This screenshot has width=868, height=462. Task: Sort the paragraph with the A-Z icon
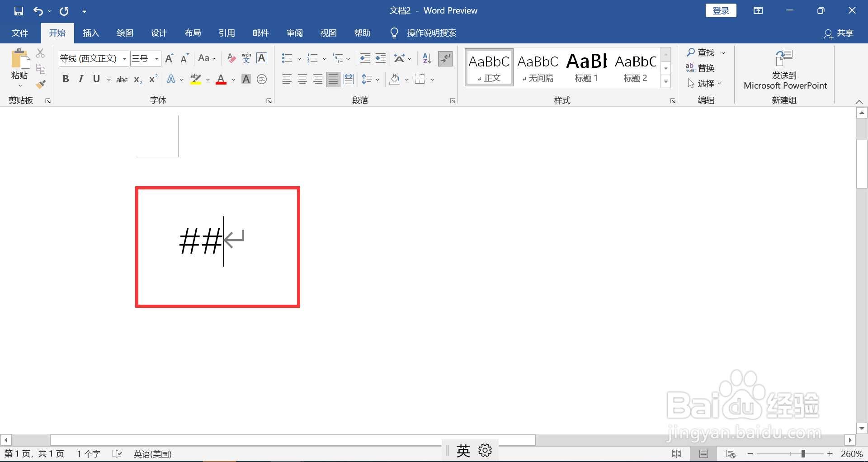[427, 58]
